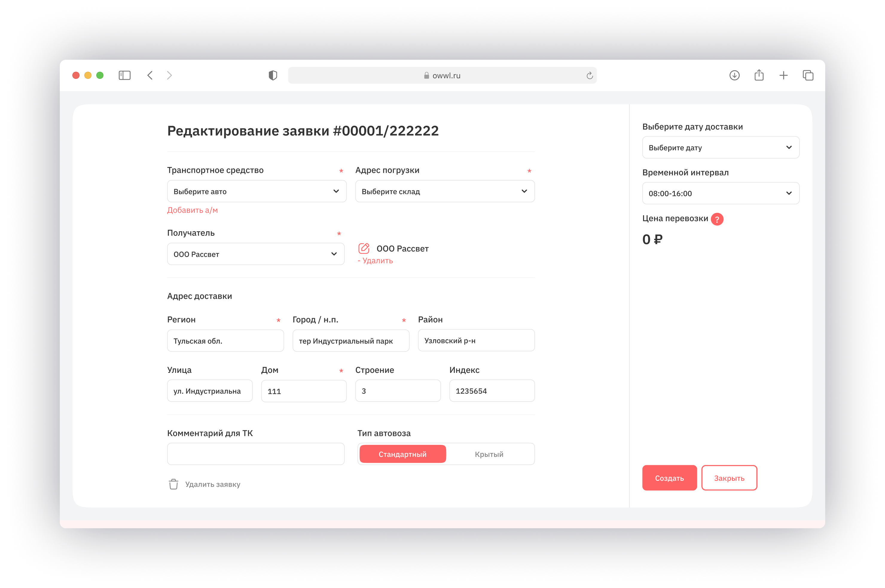Image resolution: width=885 pixels, height=588 pixels.
Task: Click the heading Редактирование заявки #00001/222222
Action: click(x=303, y=131)
